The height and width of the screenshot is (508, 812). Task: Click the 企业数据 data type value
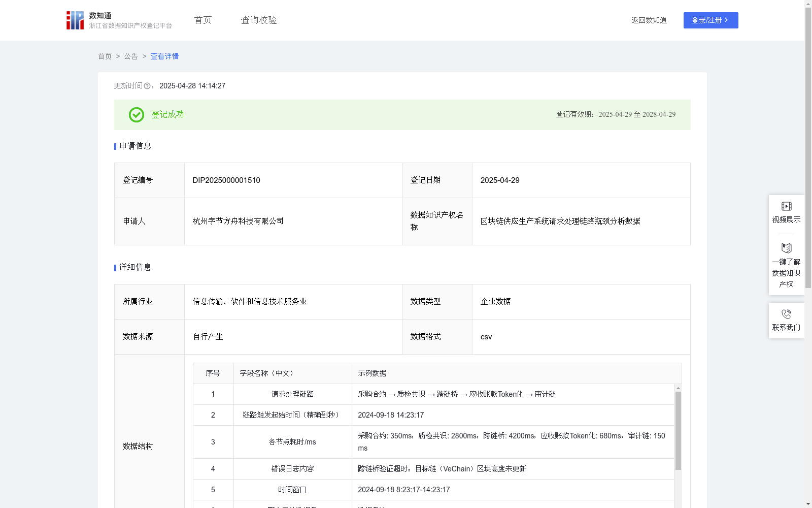coord(495,302)
